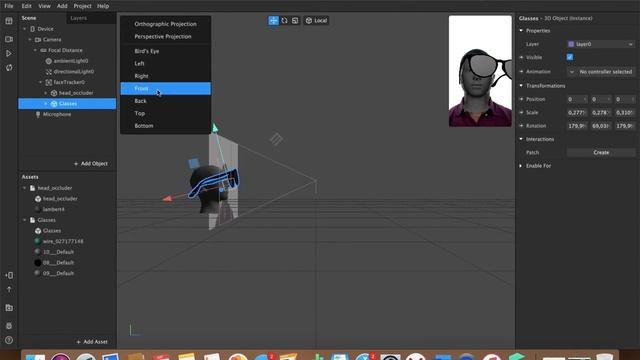640x360 pixels.
Task: Select the rotate tool in viewport toolbar
Action: pyautogui.click(x=284, y=20)
